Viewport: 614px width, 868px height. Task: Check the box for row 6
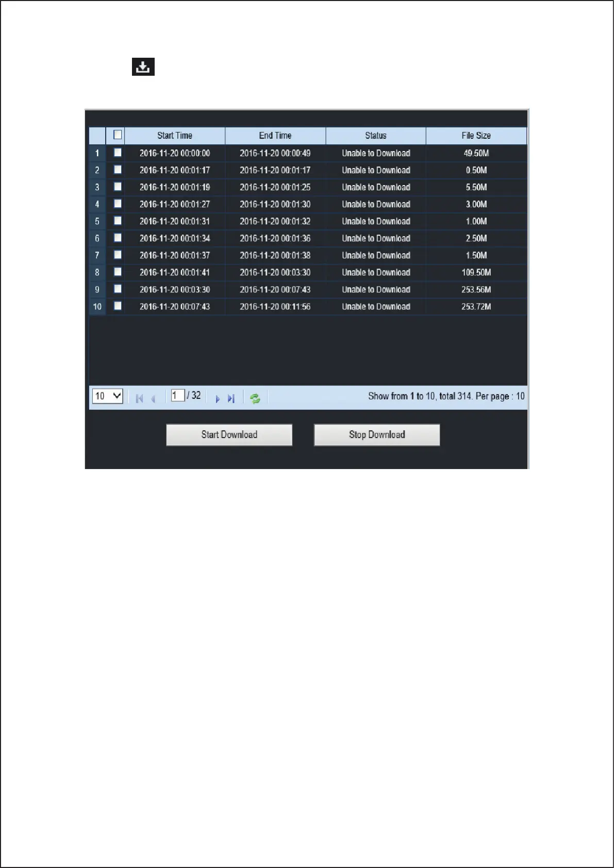pyautogui.click(x=118, y=238)
